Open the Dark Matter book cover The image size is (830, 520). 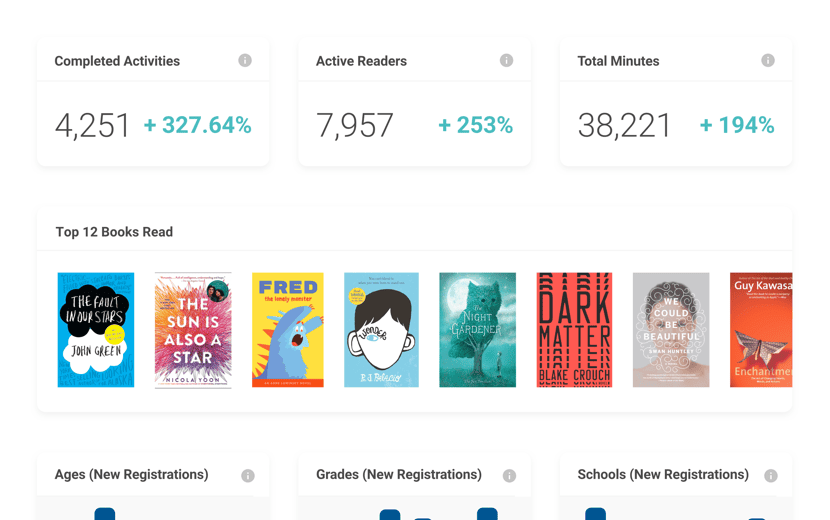[574, 330]
